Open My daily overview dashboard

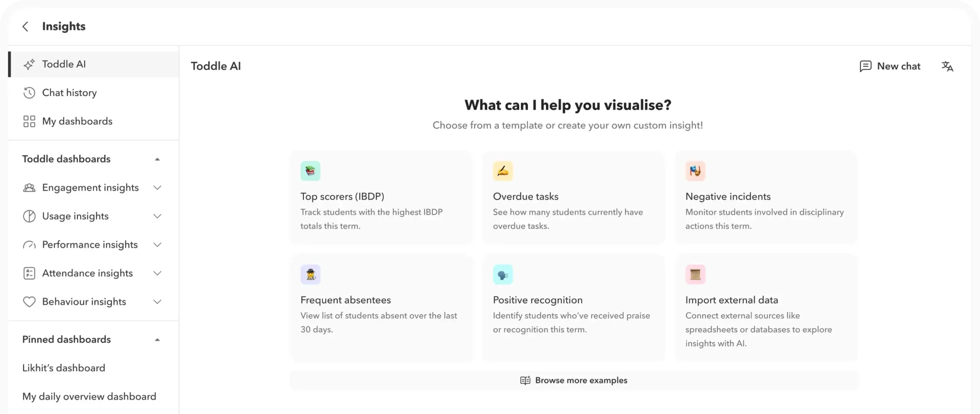(89, 396)
